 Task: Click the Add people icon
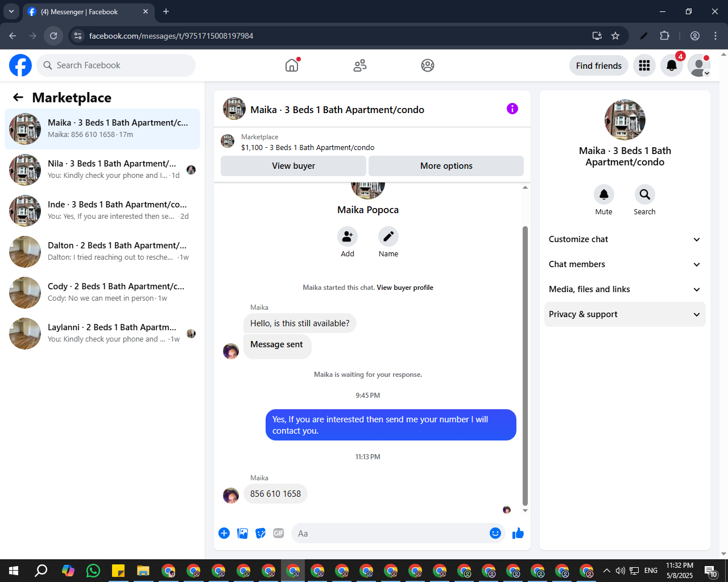coord(348,236)
